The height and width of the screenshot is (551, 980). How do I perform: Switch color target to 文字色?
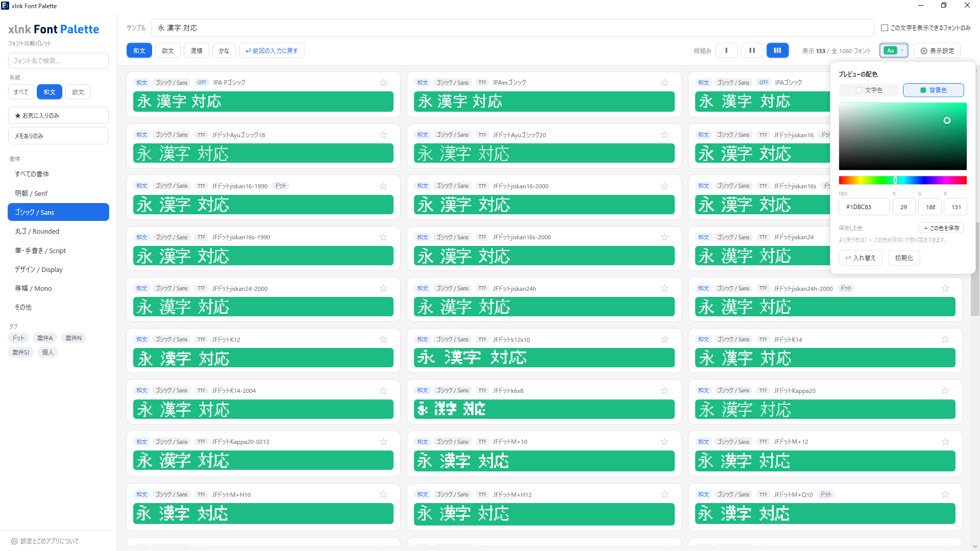[869, 90]
